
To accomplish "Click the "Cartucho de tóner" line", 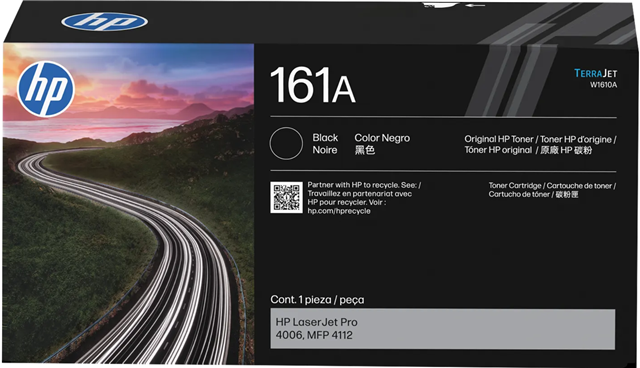I will pos(533,194).
